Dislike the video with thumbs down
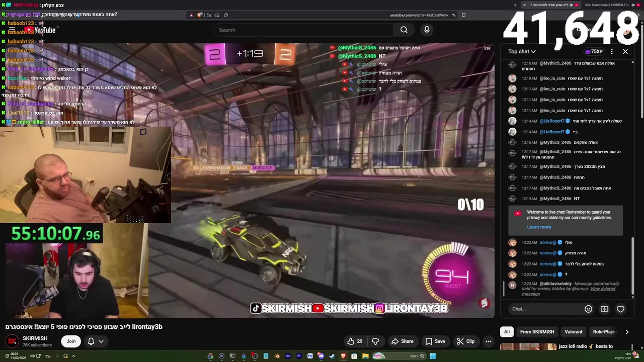644x362 pixels. click(x=375, y=341)
